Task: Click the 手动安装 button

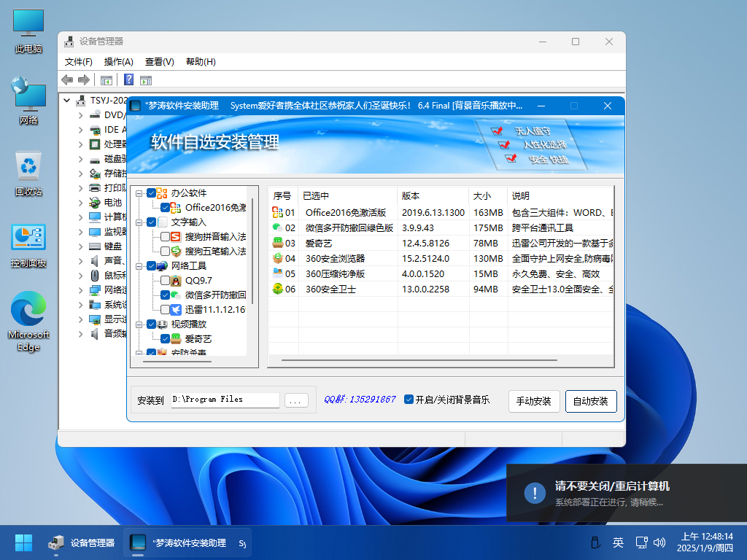Action: pyautogui.click(x=534, y=401)
